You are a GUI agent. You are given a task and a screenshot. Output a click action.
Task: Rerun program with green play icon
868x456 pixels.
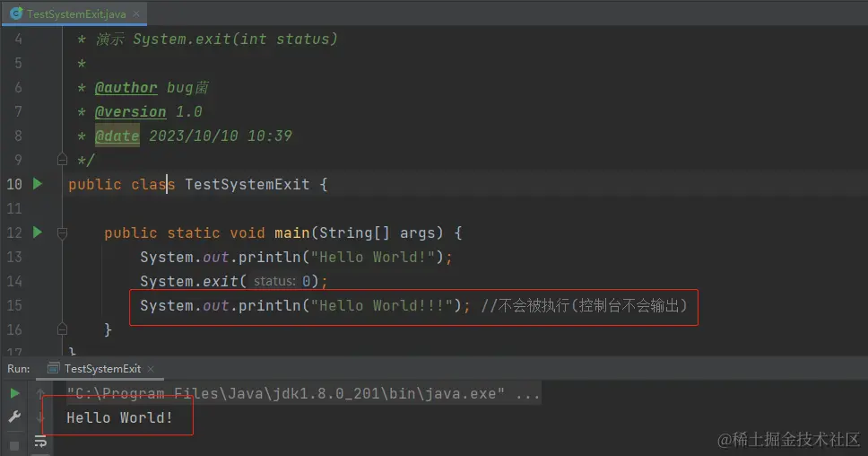point(14,393)
